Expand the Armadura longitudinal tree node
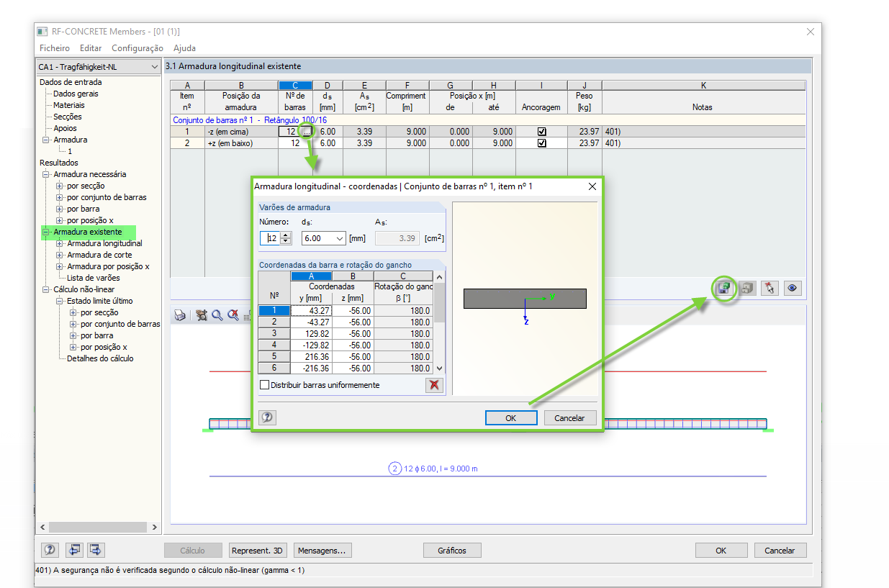The height and width of the screenshot is (588, 889). click(x=60, y=243)
